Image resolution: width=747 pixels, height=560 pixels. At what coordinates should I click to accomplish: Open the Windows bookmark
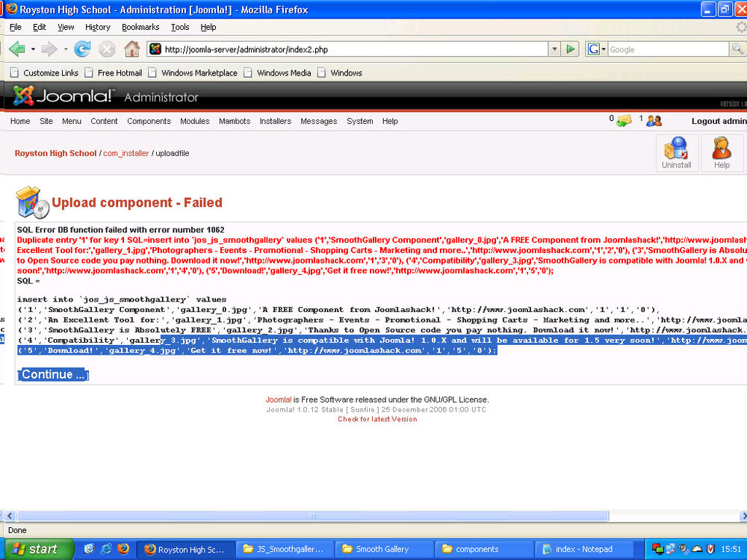point(340,72)
